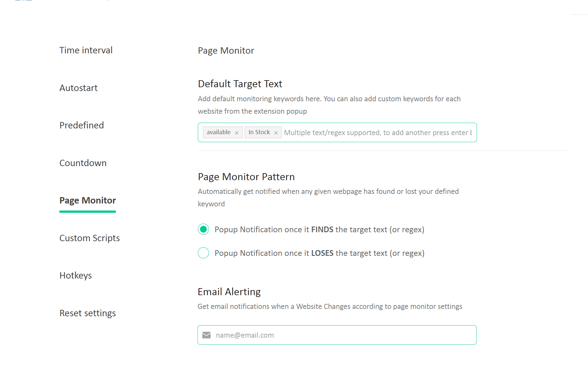
Task: Select the 'In Stock' keyword chip
Action: tap(259, 132)
